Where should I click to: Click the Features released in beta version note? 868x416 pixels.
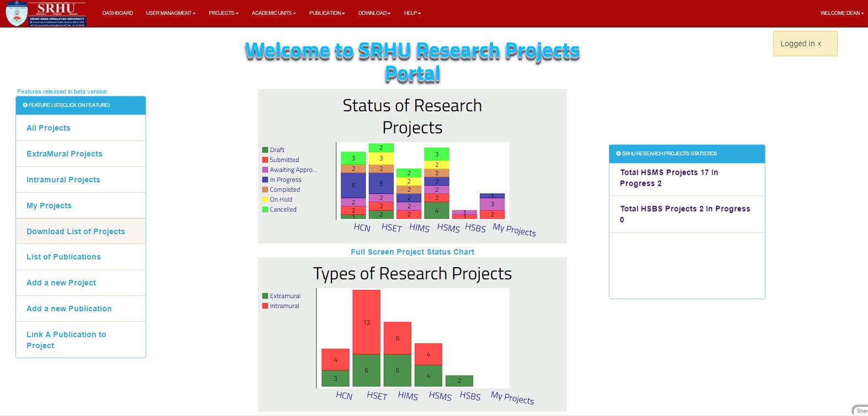62,91
